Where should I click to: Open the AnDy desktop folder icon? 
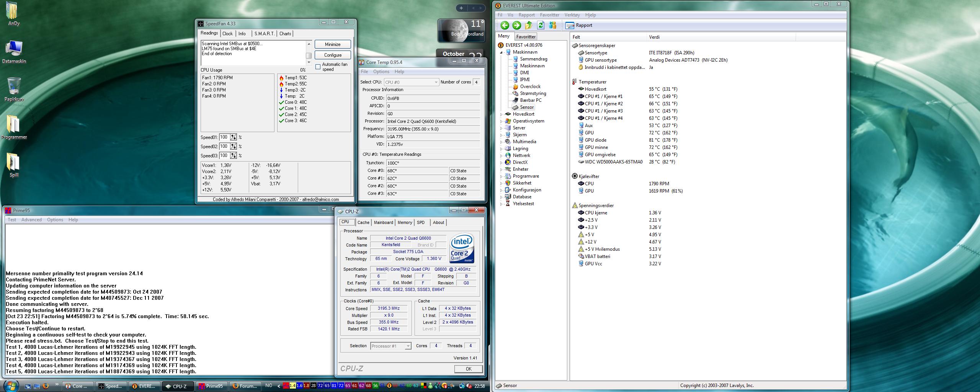point(13,13)
